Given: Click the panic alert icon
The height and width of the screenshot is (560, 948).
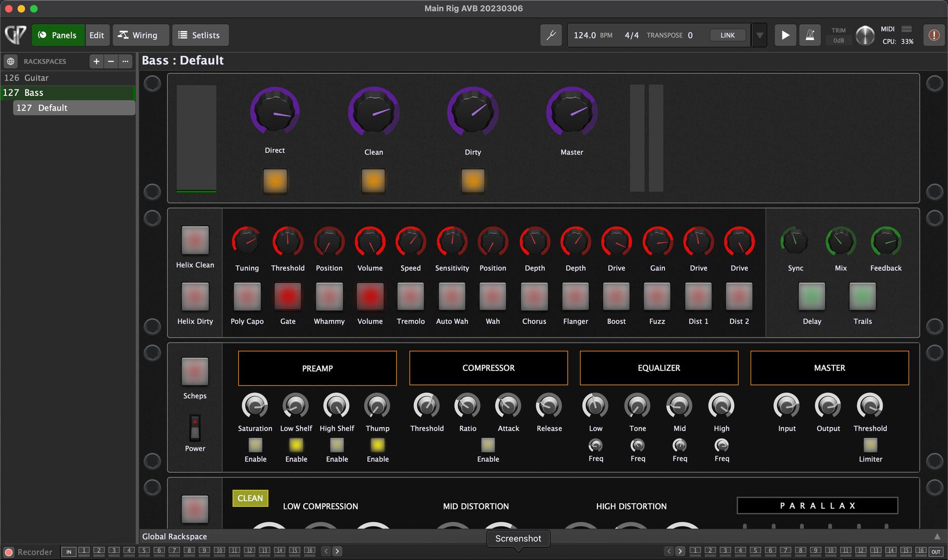Looking at the screenshot, I should [934, 35].
